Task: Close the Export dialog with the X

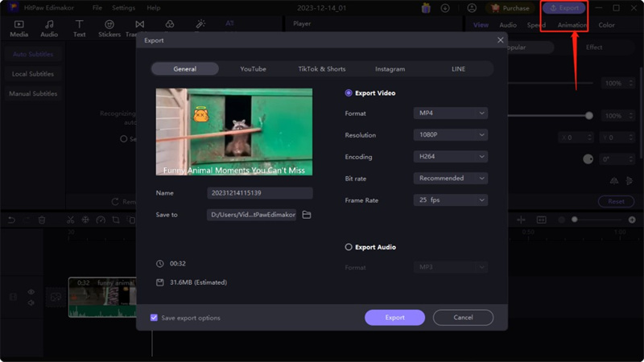Action: (501, 39)
